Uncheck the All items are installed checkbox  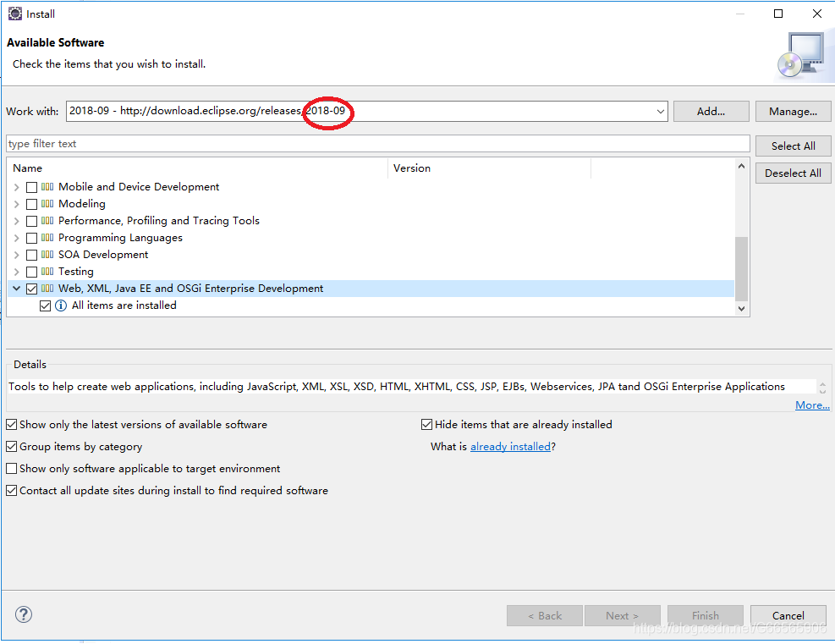coord(46,305)
